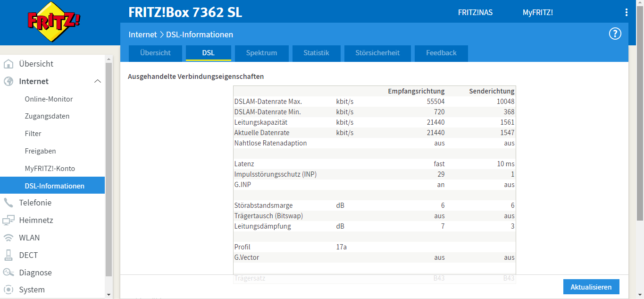
Task: Click the Empfangsrichtung column header
Action: pyautogui.click(x=416, y=91)
